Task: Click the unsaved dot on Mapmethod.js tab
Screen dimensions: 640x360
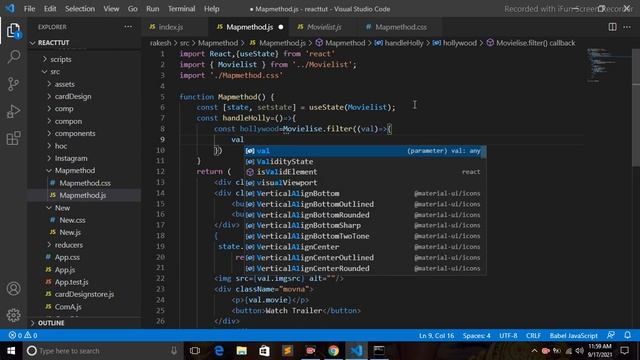Action: click(x=281, y=27)
